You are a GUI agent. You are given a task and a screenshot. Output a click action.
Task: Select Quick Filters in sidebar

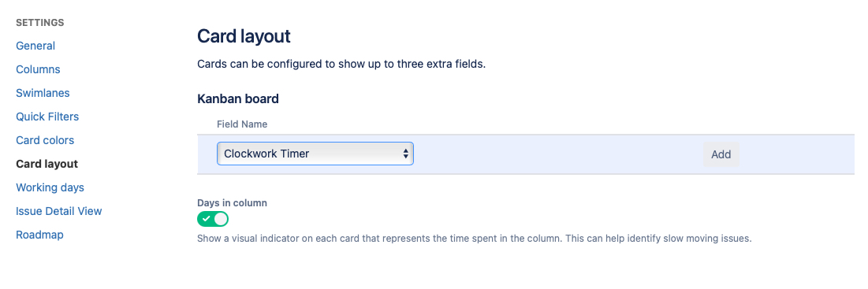47,117
